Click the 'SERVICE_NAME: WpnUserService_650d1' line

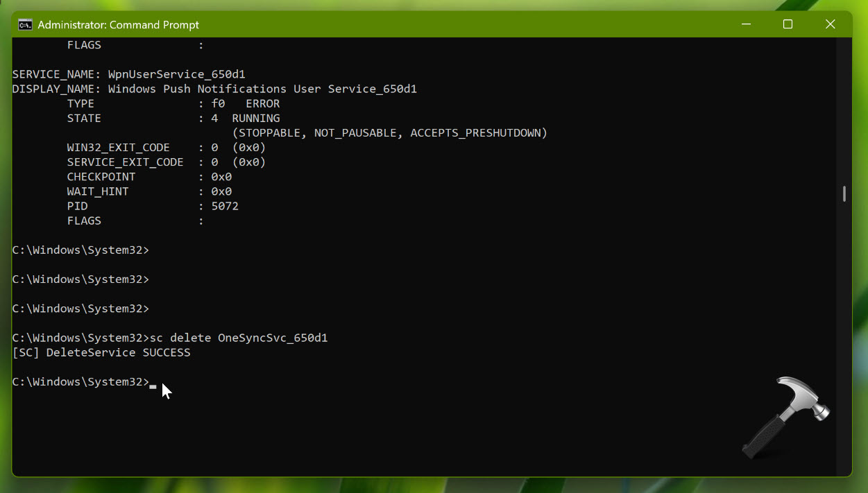(x=129, y=74)
